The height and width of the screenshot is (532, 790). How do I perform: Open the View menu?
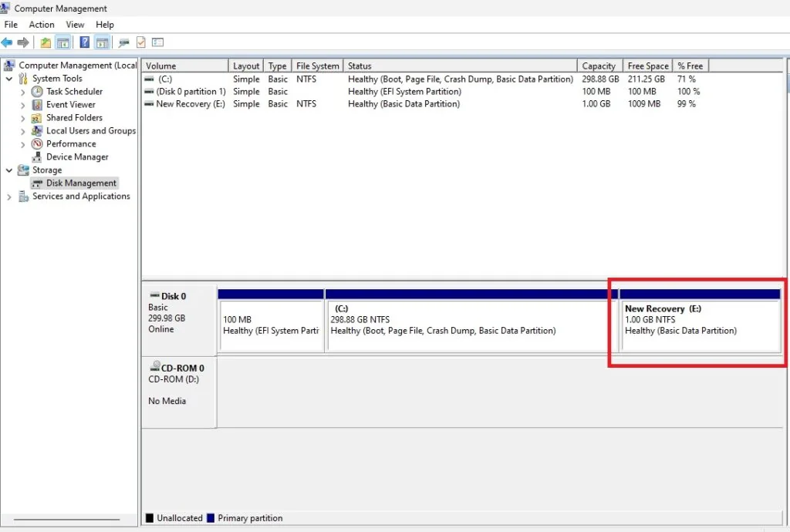(75, 25)
